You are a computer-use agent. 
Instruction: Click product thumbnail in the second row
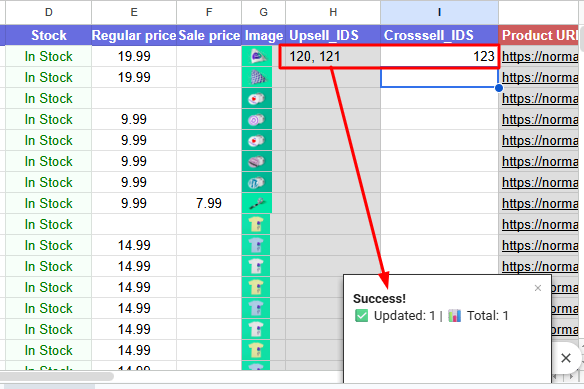click(x=257, y=77)
